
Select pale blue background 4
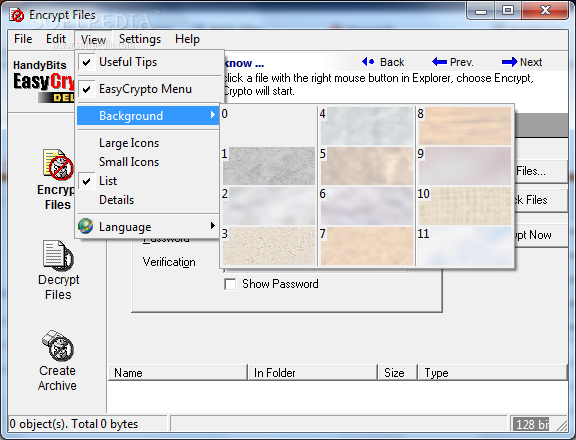[x=366, y=126]
